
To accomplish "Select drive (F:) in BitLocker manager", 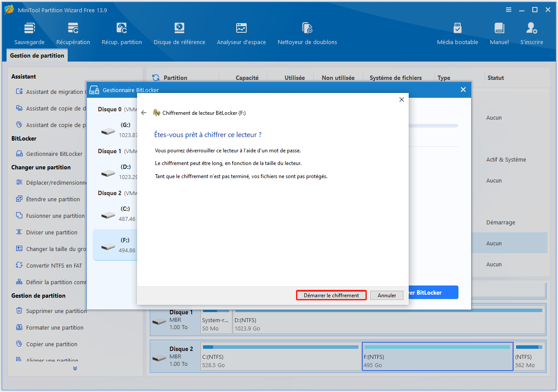I will 114,245.
